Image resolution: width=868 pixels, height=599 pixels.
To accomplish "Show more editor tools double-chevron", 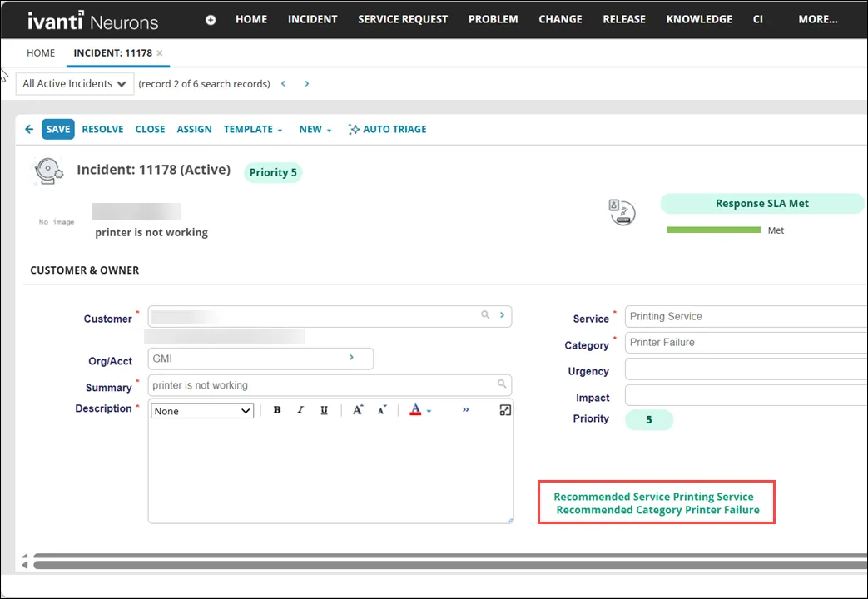I will point(465,409).
